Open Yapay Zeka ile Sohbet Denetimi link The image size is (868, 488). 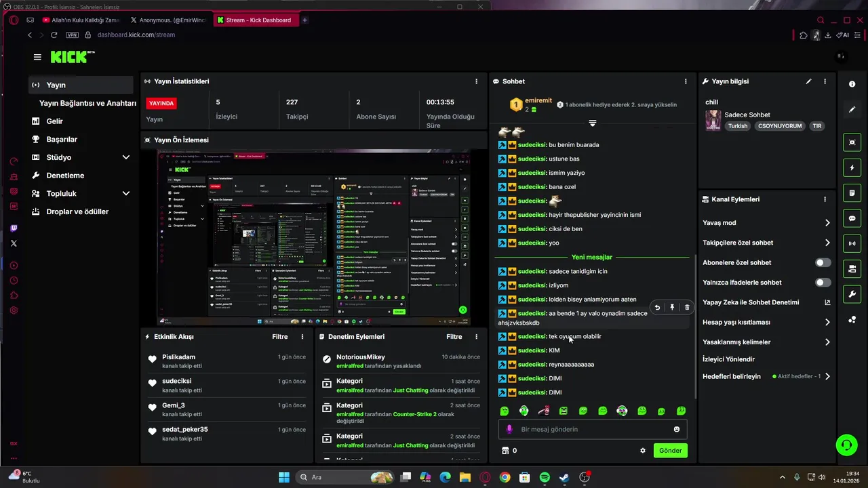pyautogui.click(x=766, y=302)
